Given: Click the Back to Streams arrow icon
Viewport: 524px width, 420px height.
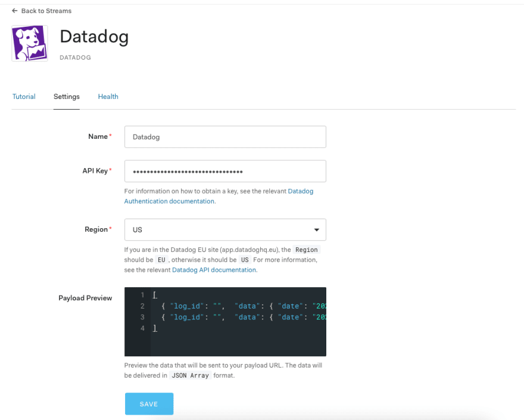Looking at the screenshot, I should [15, 11].
